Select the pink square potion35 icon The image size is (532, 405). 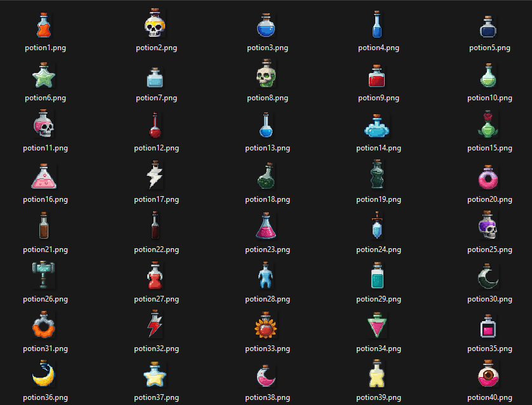(488, 326)
